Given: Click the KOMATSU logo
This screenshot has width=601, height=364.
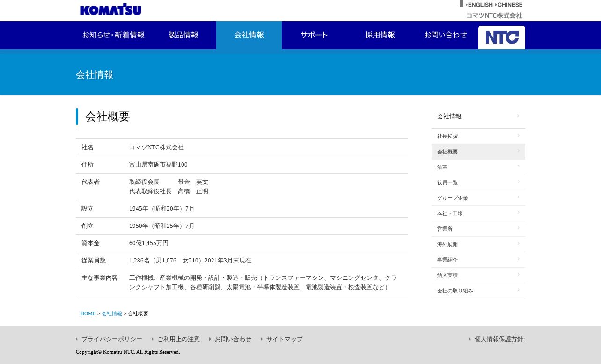Looking at the screenshot, I should (110, 9).
